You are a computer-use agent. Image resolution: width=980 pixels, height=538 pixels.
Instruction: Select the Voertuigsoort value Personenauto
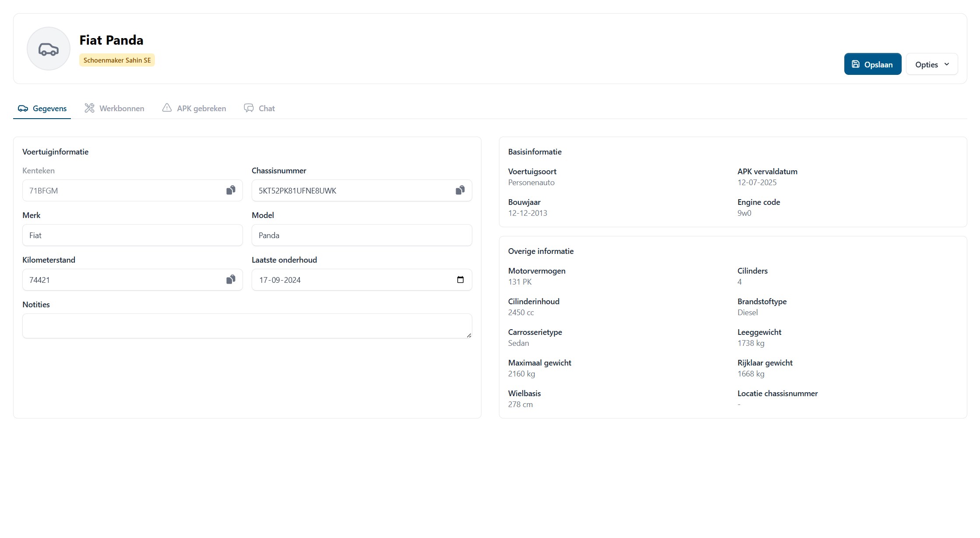tap(531, 183)
